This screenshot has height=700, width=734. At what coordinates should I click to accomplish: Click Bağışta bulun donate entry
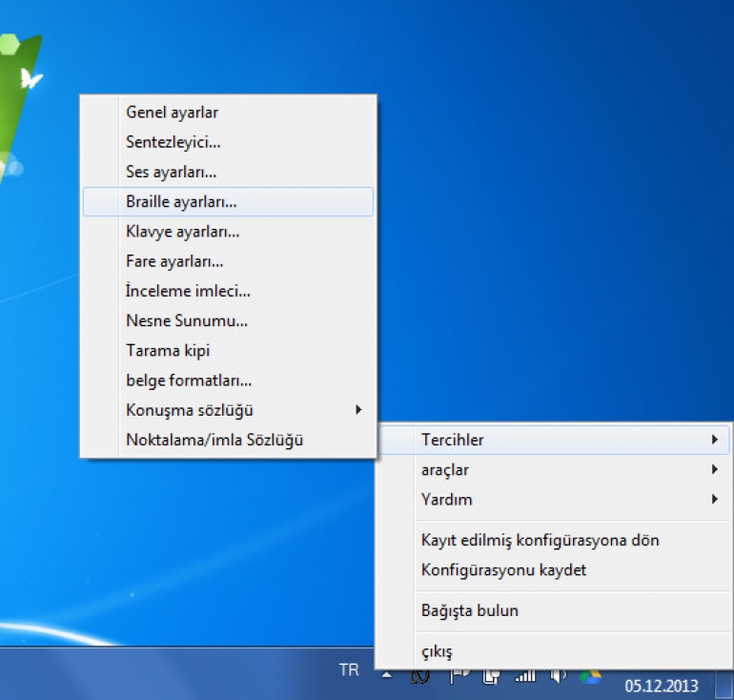tap(554, 610)
